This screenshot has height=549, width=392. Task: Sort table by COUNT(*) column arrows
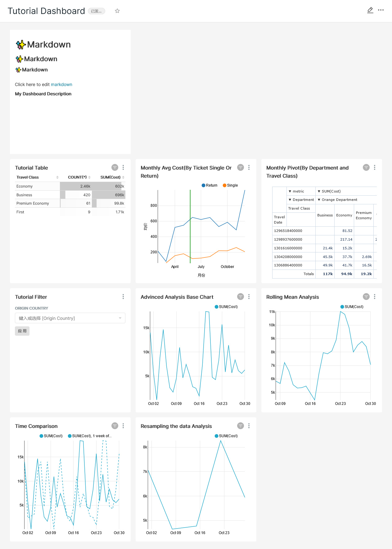[89, 177]
